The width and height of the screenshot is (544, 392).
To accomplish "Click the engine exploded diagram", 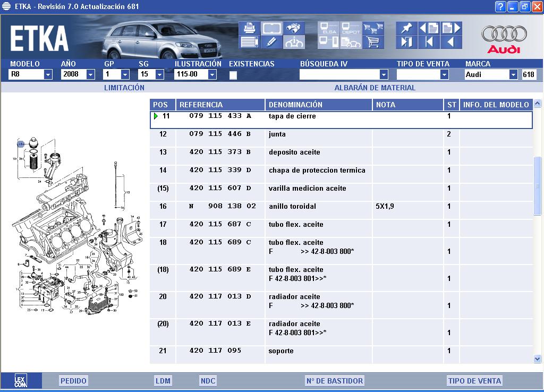I will click(x=78, y=226).
